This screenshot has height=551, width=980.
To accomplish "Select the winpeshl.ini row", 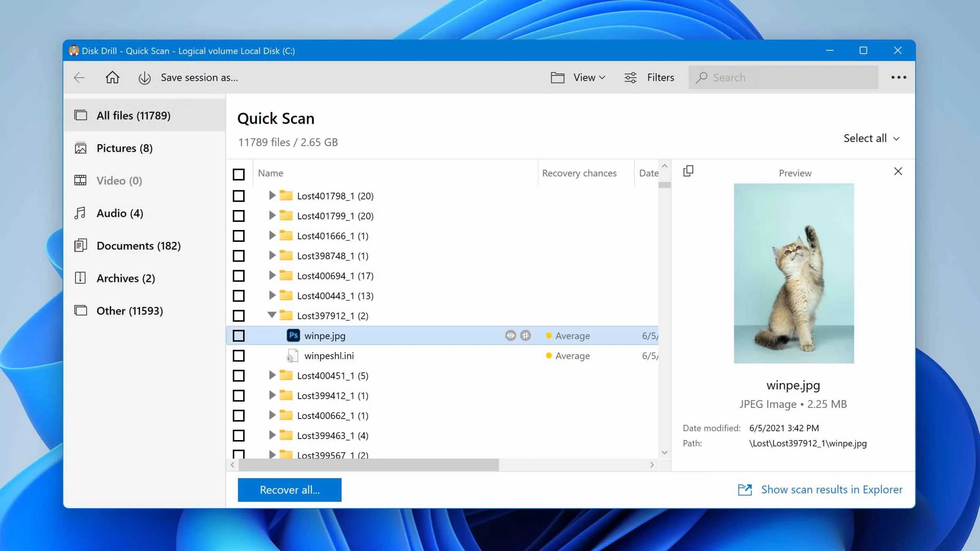I will [x=443, y=355].
